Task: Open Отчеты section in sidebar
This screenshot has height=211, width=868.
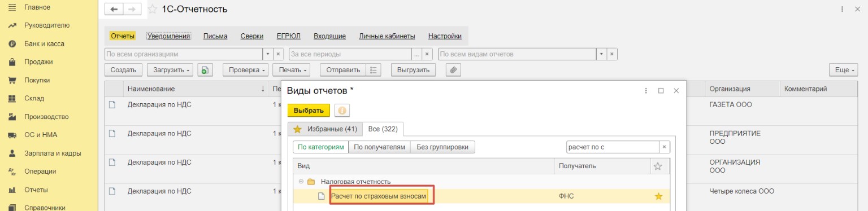Action: (x=36, y=190)
